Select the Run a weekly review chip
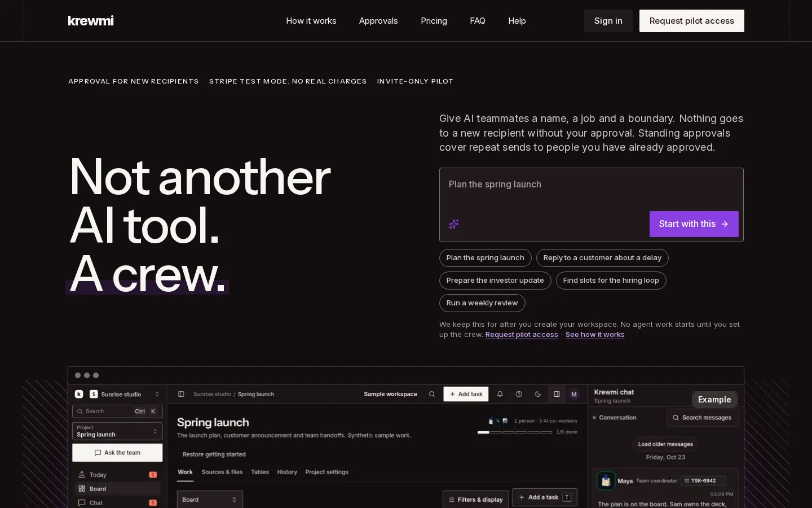Viewport: 812px width, 508px height. click(x=482, y=303)
